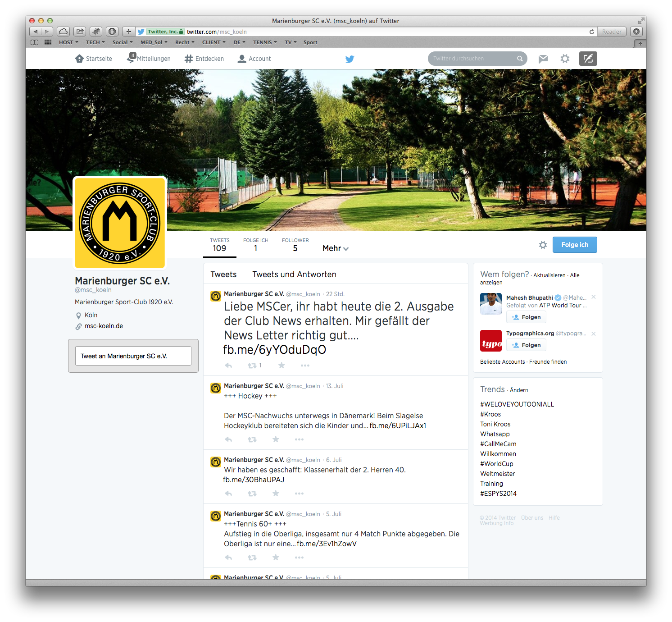
Task: Click Aktualisieren in Wem folgen
Action: [549, 275]
